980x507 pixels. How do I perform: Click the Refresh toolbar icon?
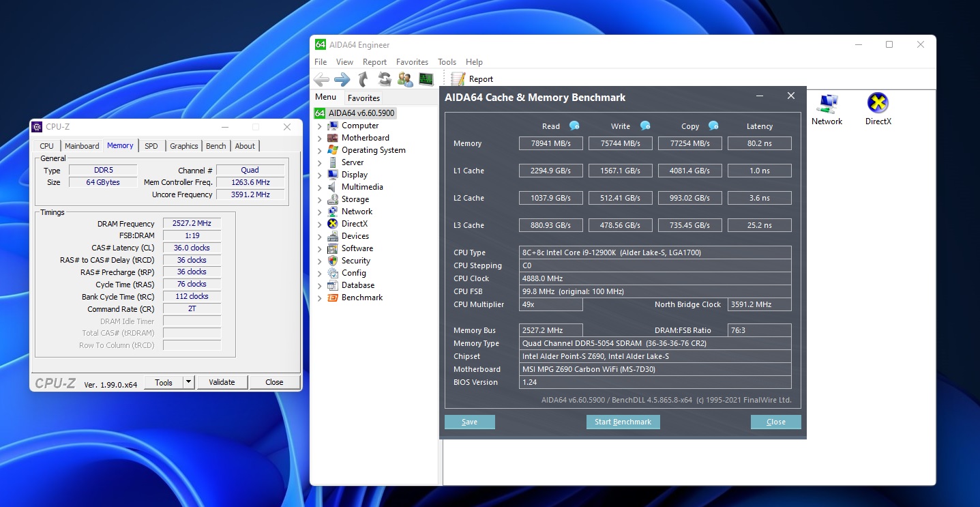(385, 79)
